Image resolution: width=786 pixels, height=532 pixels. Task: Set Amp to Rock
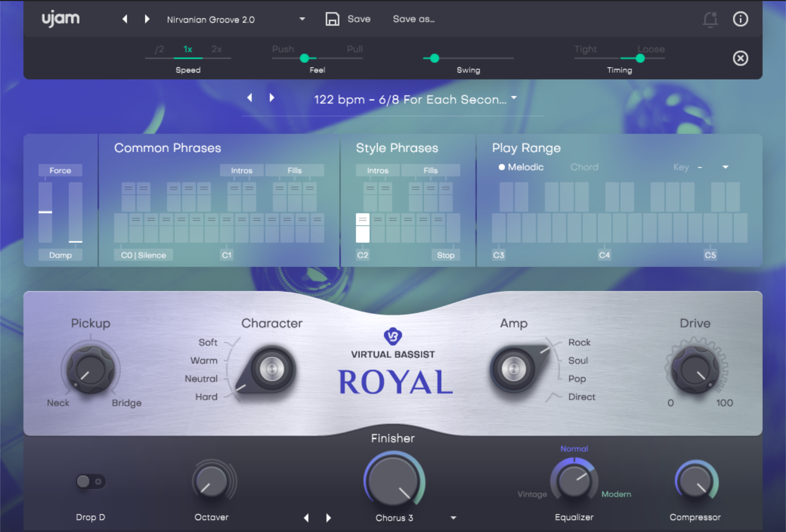pyautogui.click(x=579, y=343)
